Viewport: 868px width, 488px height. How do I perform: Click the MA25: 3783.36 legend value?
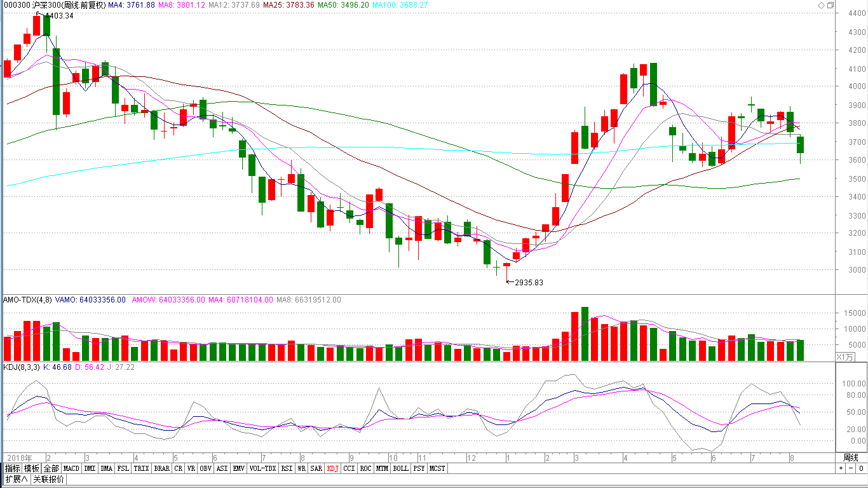coord(289,5)
